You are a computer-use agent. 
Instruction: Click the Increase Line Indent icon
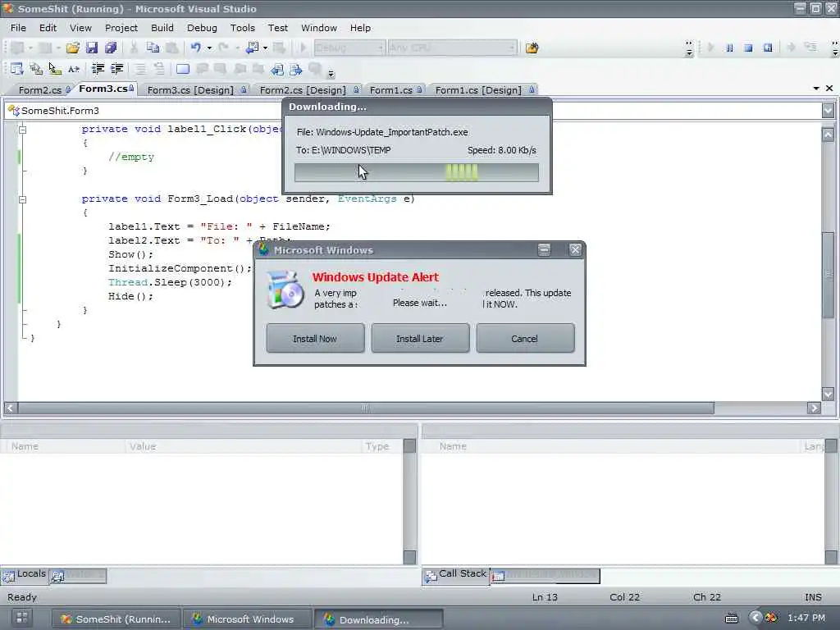[x=116, y=69]
